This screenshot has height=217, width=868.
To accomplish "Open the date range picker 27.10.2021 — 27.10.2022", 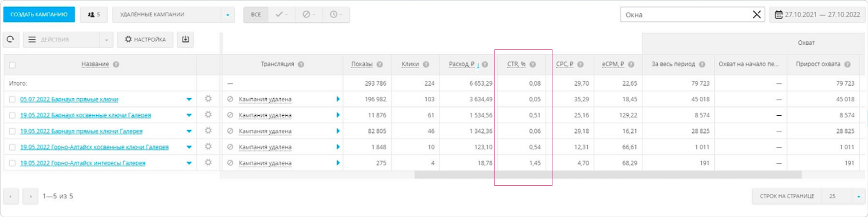I will pos(817,14).
